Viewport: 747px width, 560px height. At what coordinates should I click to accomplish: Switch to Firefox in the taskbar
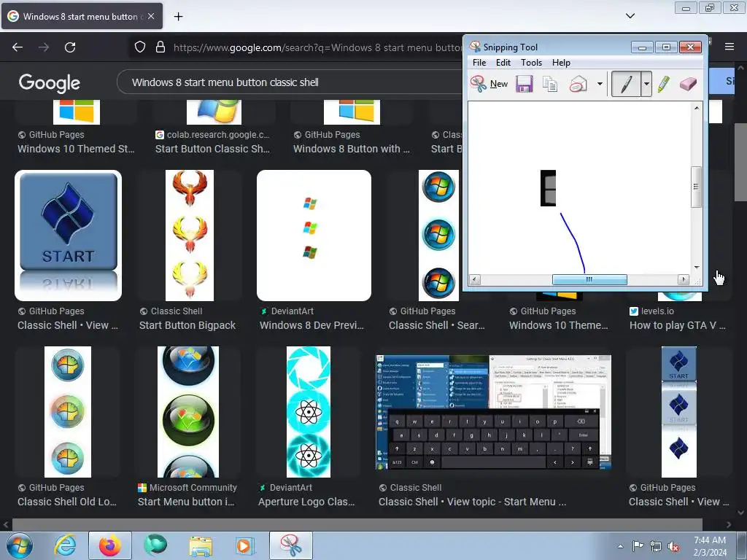[110, 545]
